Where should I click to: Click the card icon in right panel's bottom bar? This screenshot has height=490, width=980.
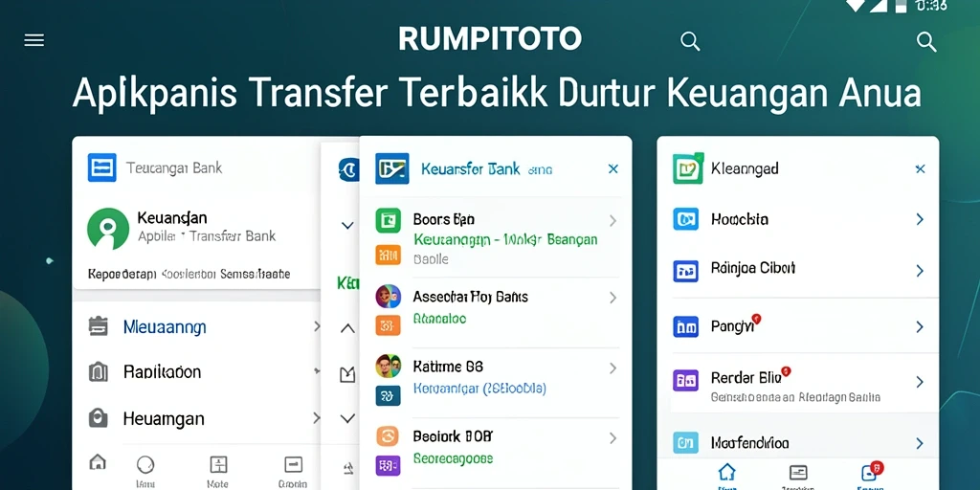click(x=798, y=473)
